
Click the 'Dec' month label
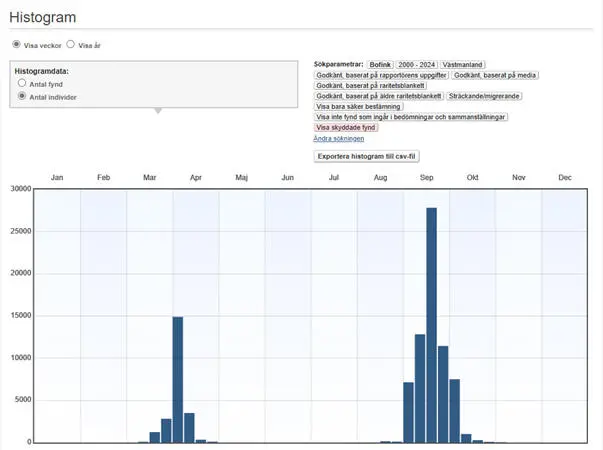pos(564,177)
